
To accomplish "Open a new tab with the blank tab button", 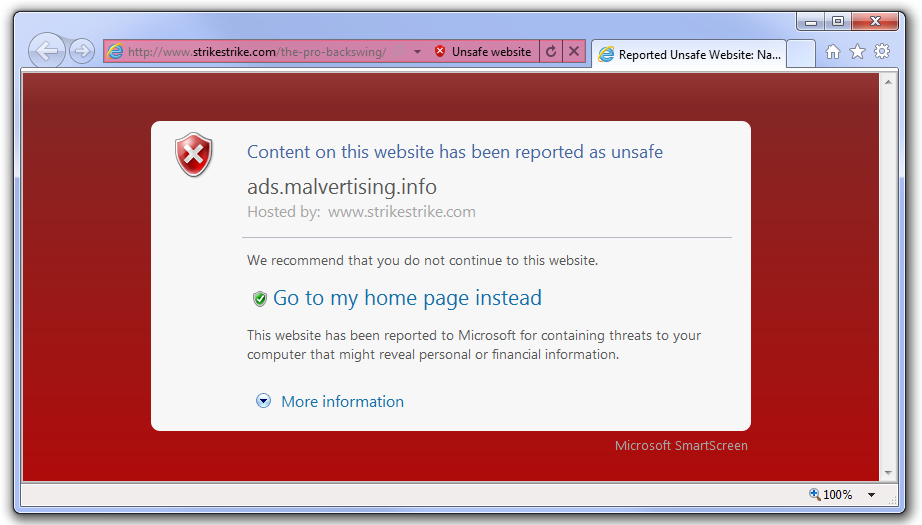I will pos(800,54).
